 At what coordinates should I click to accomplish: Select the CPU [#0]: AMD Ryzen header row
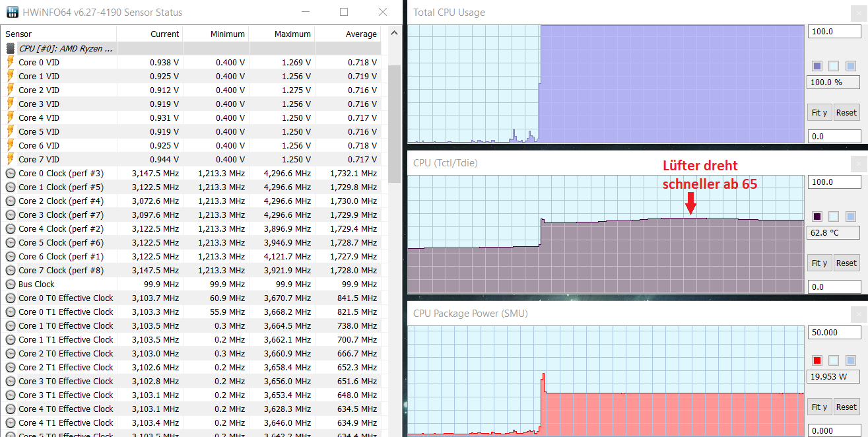(x=191, y=48)
